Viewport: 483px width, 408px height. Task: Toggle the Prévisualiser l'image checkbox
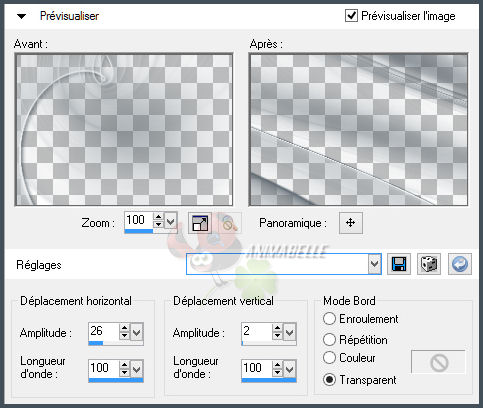point(351,16)
